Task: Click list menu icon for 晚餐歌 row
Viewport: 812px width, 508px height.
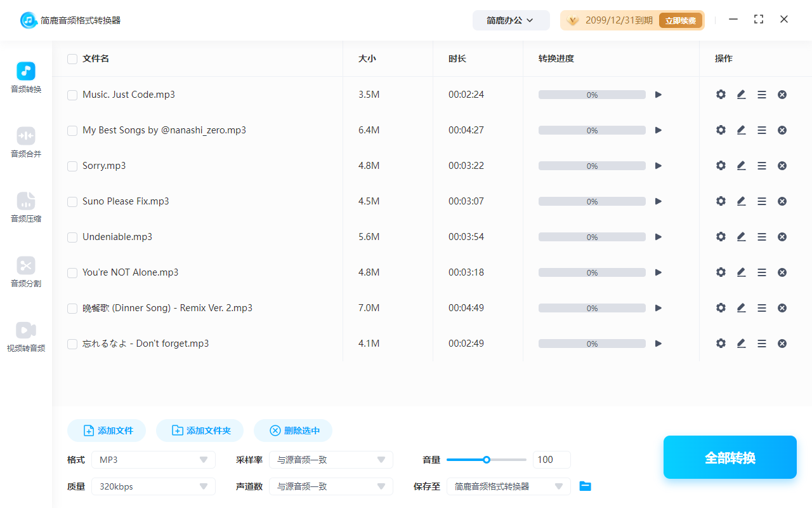Action: 762,308
